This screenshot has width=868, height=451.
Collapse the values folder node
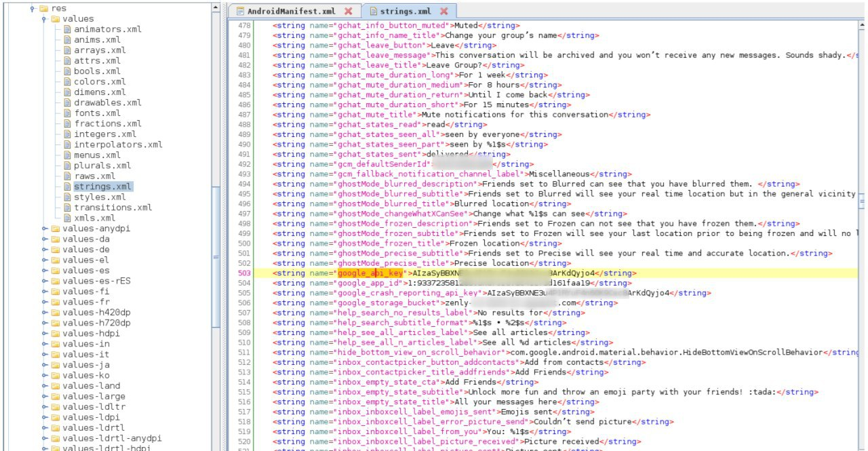click(44, 19)
